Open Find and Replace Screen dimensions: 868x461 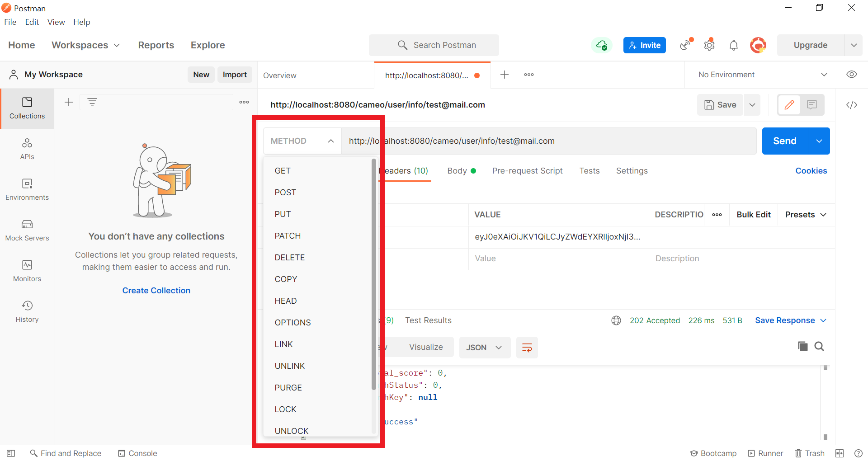click(66, 453)
